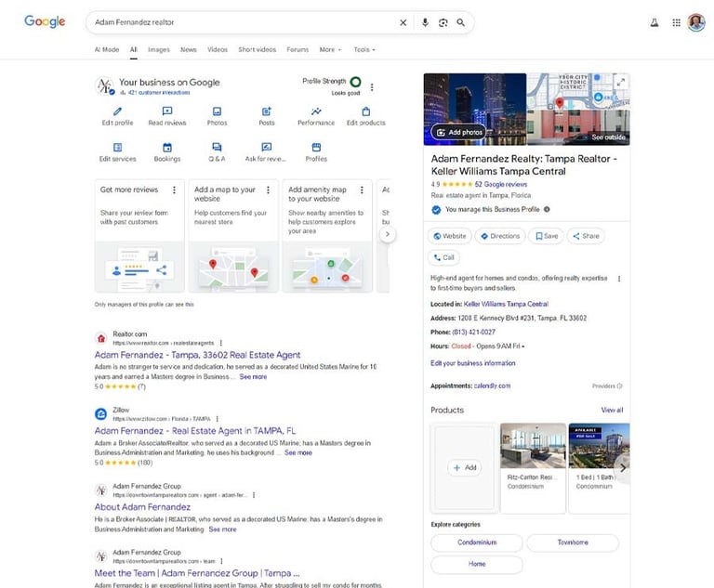Switch to Videos tab
Viewport: 714px width, 588px height.
(x=218, y=49)
